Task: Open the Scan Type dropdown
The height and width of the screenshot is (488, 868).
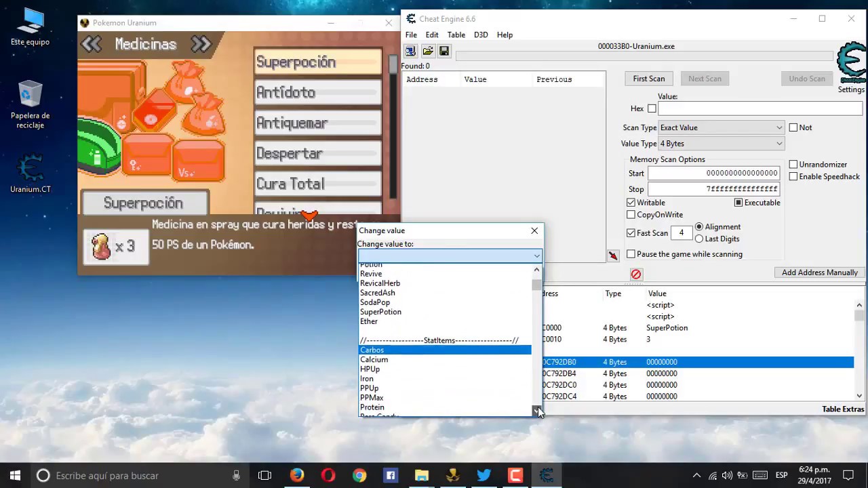Action: click(x=722, y=127)
